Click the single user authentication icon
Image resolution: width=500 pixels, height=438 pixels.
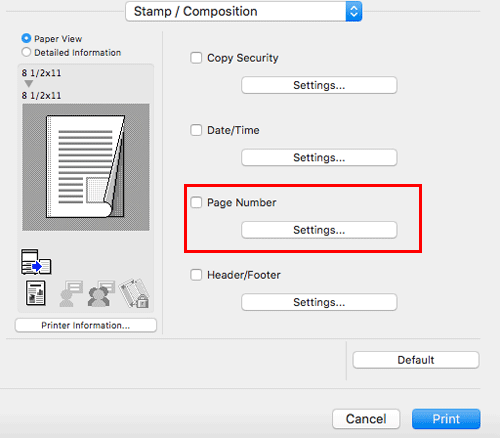pos(71,293)
